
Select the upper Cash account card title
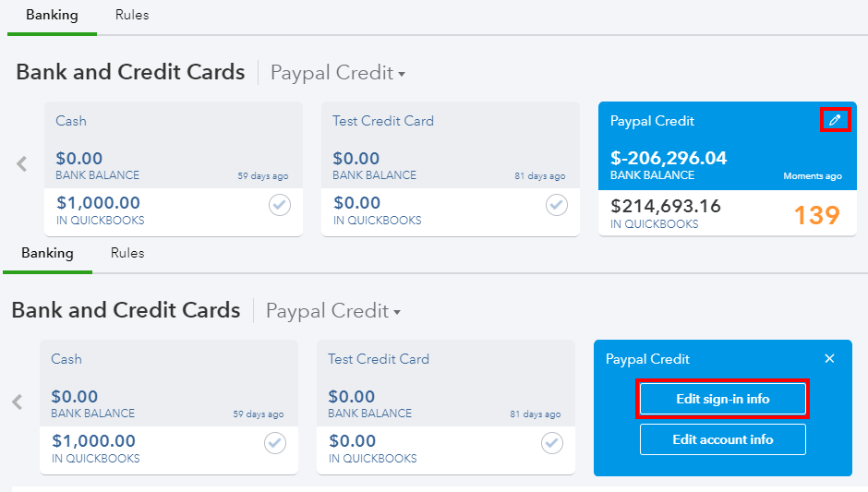[x=71, y=121]
